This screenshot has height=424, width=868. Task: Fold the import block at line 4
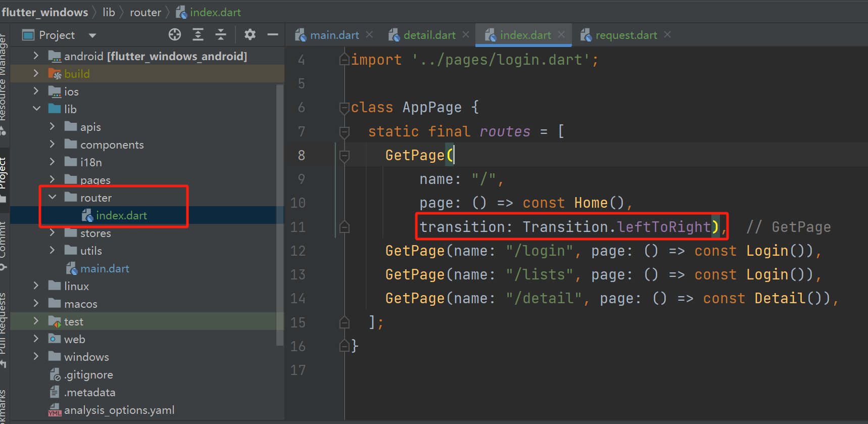click(344, 59)
